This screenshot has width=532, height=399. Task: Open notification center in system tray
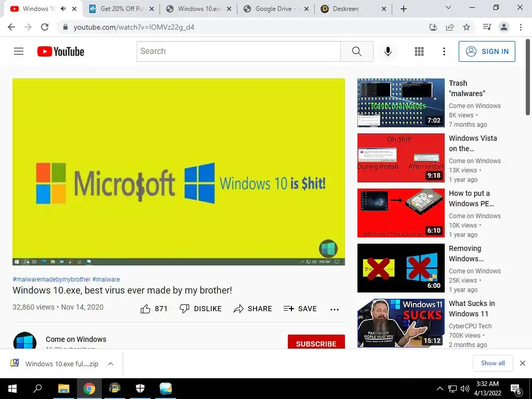click(516, 389)
